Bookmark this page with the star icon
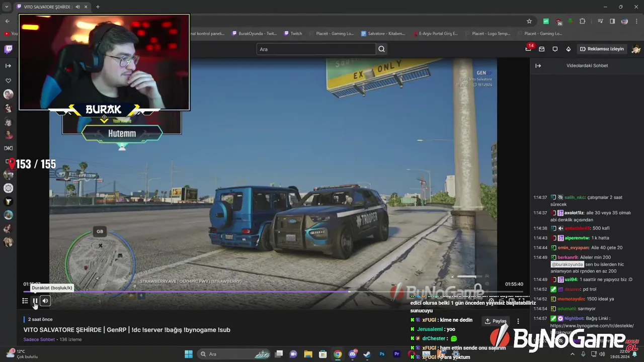This screenshot has height=362, width=644. 529,21
